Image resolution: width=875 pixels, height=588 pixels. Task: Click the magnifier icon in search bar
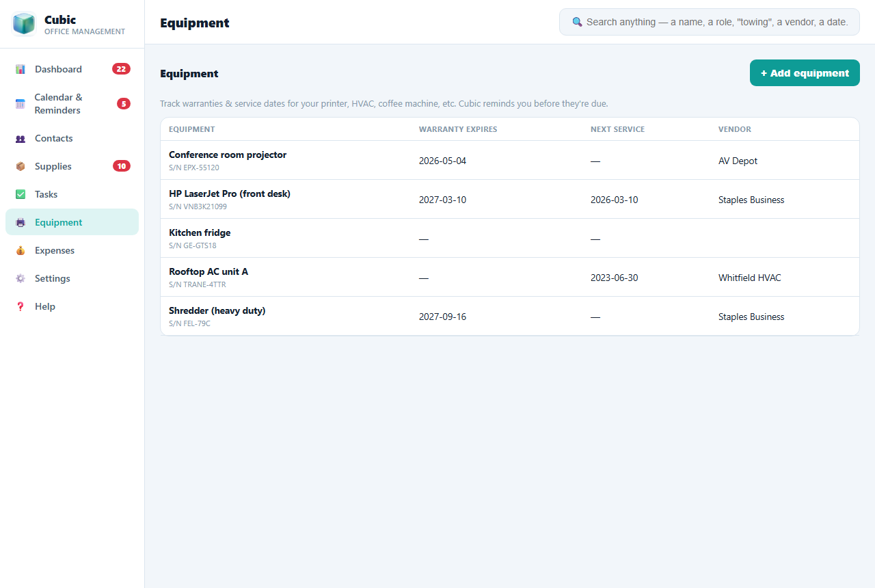click(x=577, y=22)
